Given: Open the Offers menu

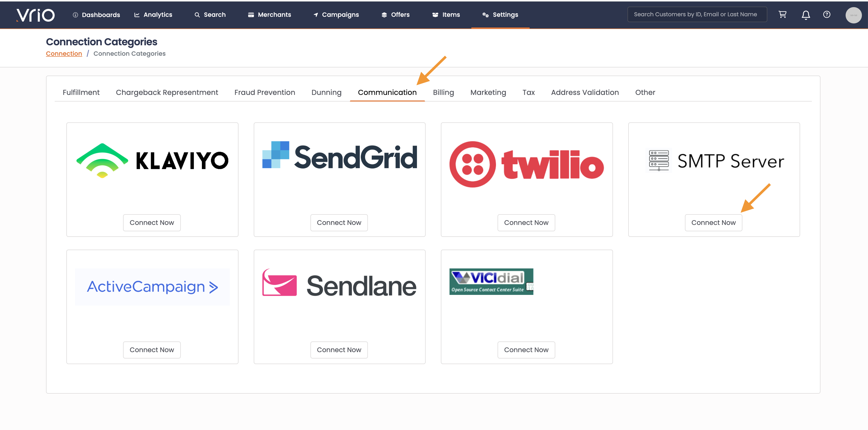Looking at the screenshot, I should (x=396, y=15).
